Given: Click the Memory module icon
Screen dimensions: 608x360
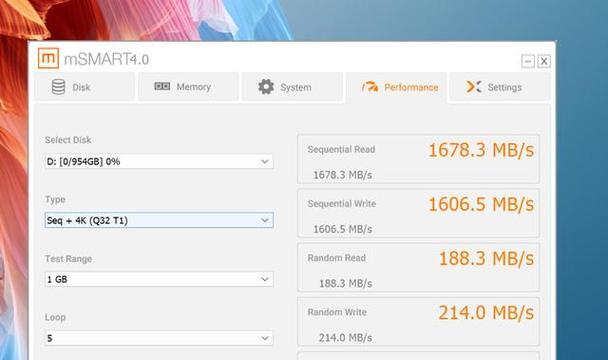Looking at the screenshot, I should [162, 86].
